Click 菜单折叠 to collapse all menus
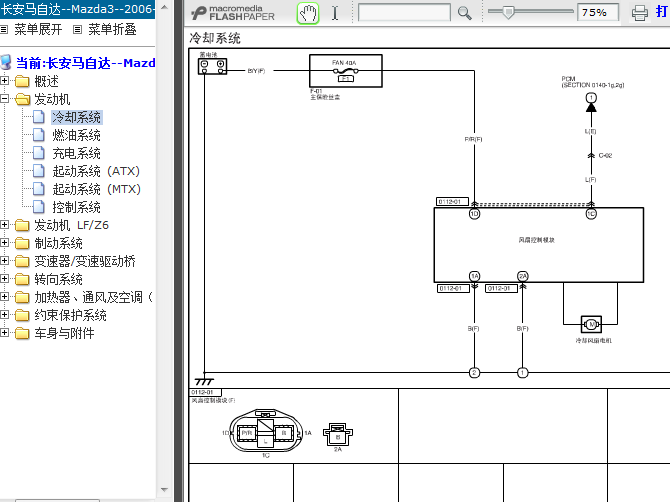This screenshot has height=502, width=670. [112, 29]
